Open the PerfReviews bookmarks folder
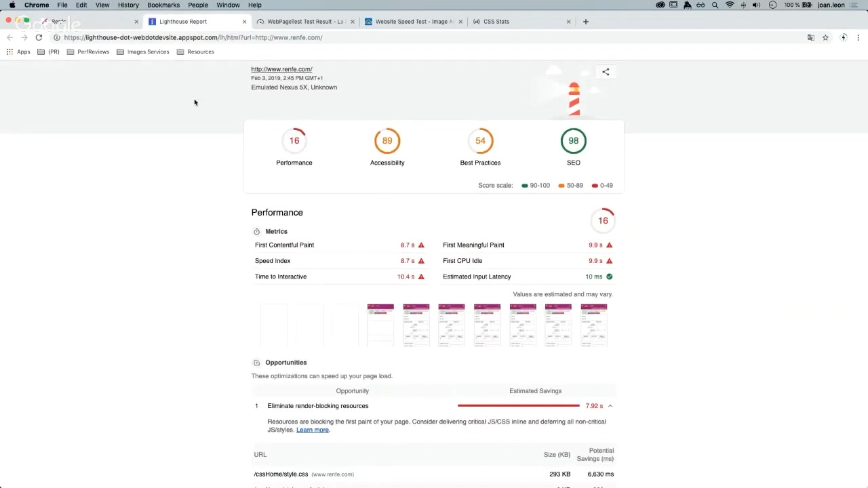This screenshot has height=488, width=868. pyautogui.click(x=88, y=52)
